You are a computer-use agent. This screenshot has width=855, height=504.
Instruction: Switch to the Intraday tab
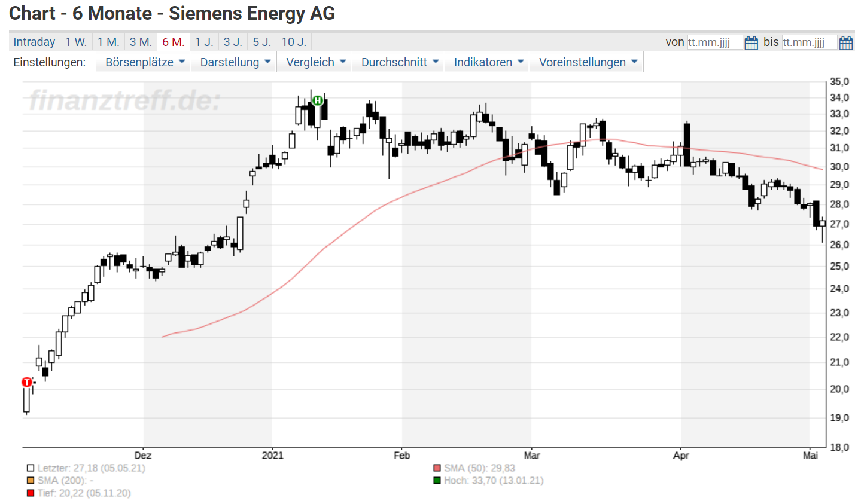tap(34, 42)
